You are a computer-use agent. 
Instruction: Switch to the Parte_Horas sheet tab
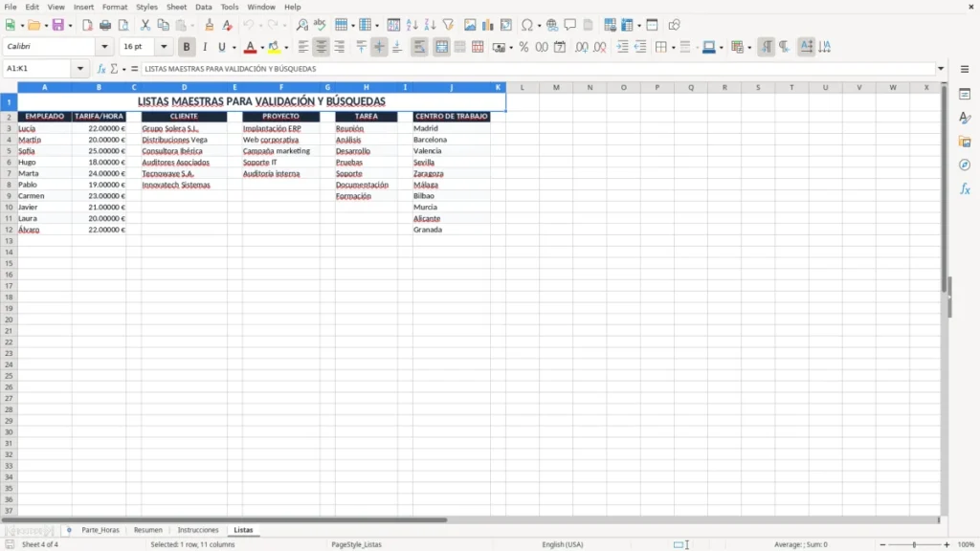100,530
